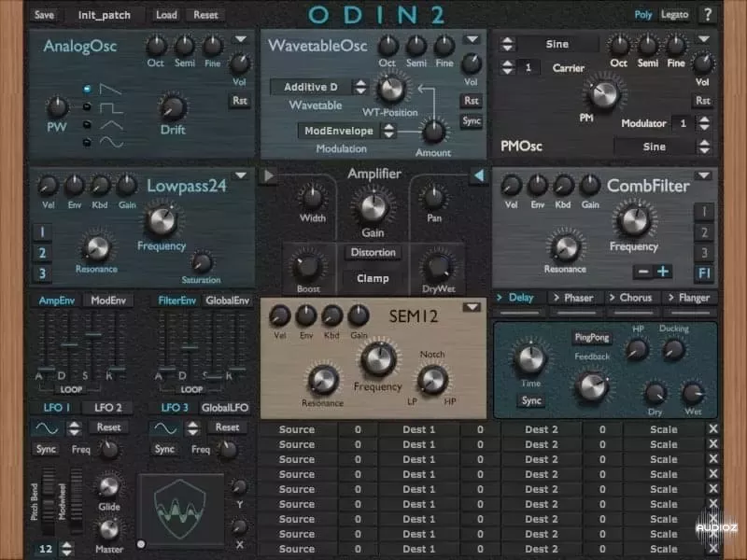Adjust the AnalogOsc PW knob
This screenshot has height=560, width=747.
[x=57, y=106]
